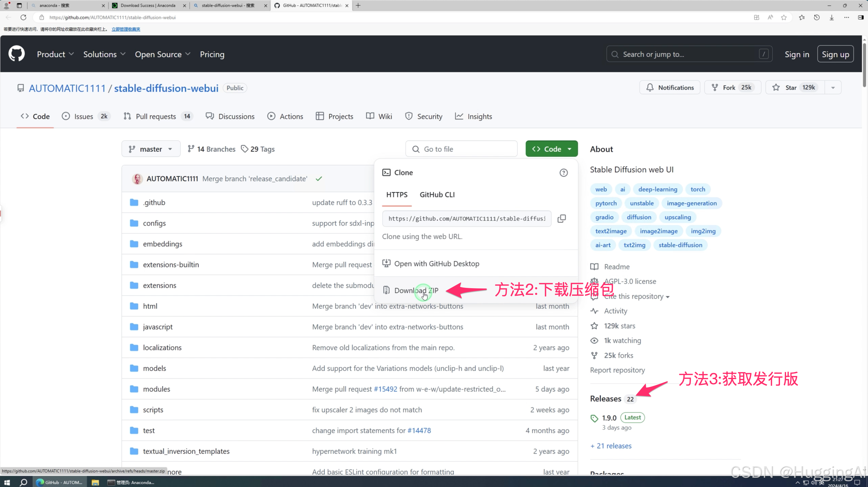
Task: Open the browser downloads icon
Action: tap(832, 17)
